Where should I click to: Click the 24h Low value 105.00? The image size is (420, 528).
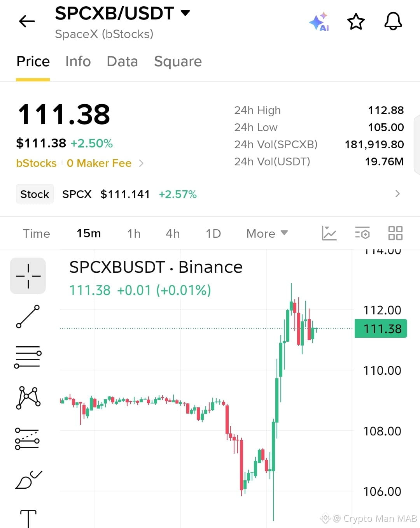click(x=386, y=127)
